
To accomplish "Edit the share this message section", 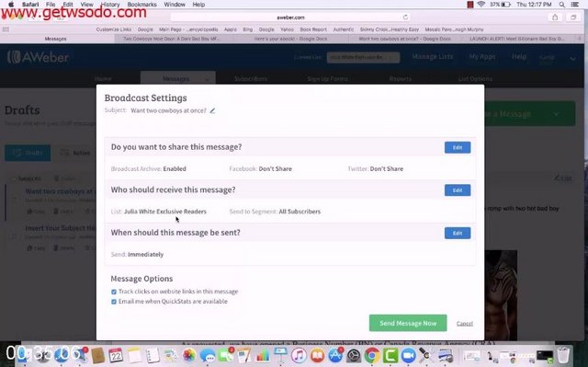I will click(x=458, y=147).
